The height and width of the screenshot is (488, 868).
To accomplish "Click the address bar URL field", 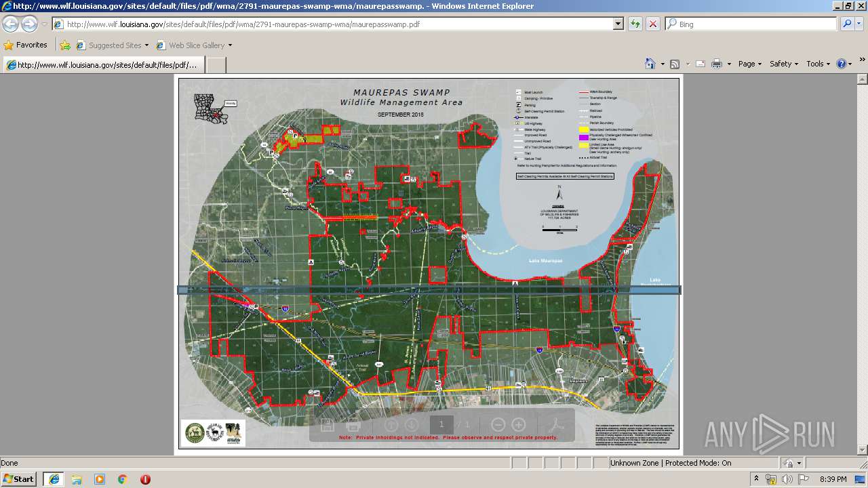I will [x=339, y=24].
